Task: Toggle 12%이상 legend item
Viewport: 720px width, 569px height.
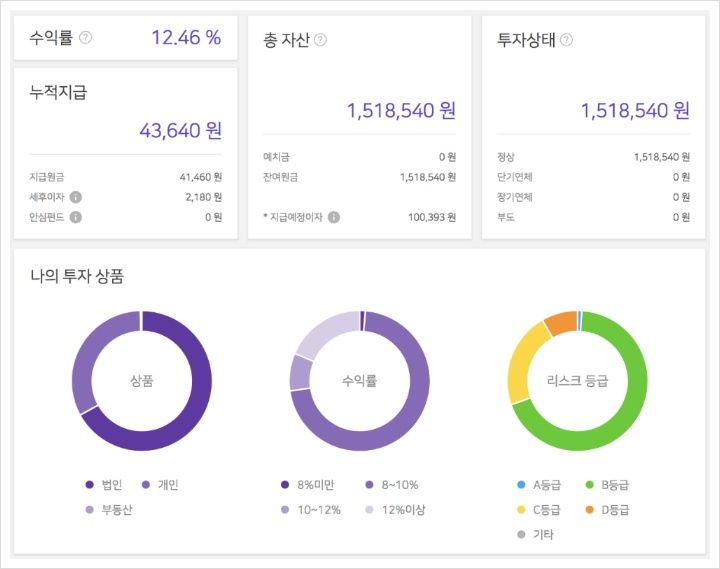Action: (395, 510)
